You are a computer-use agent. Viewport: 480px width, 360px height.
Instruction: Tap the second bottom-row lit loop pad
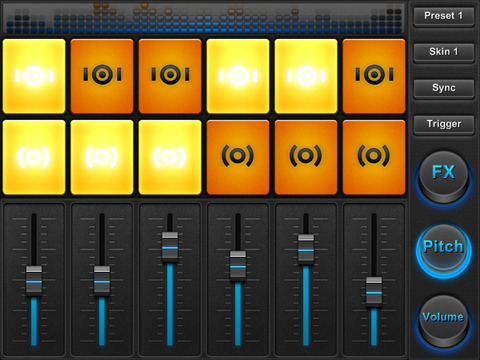[102, 157]
